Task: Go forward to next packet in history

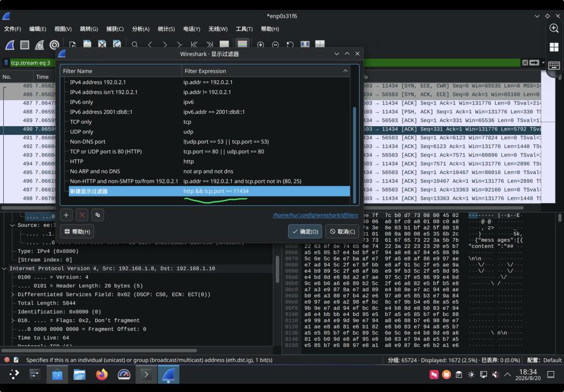Action: tap(165, 45)
